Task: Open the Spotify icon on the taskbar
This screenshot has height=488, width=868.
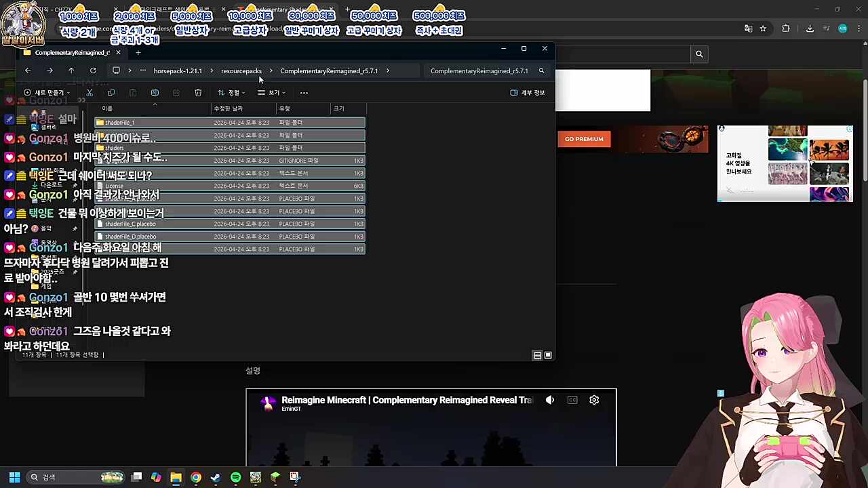Action: point(235,477)
